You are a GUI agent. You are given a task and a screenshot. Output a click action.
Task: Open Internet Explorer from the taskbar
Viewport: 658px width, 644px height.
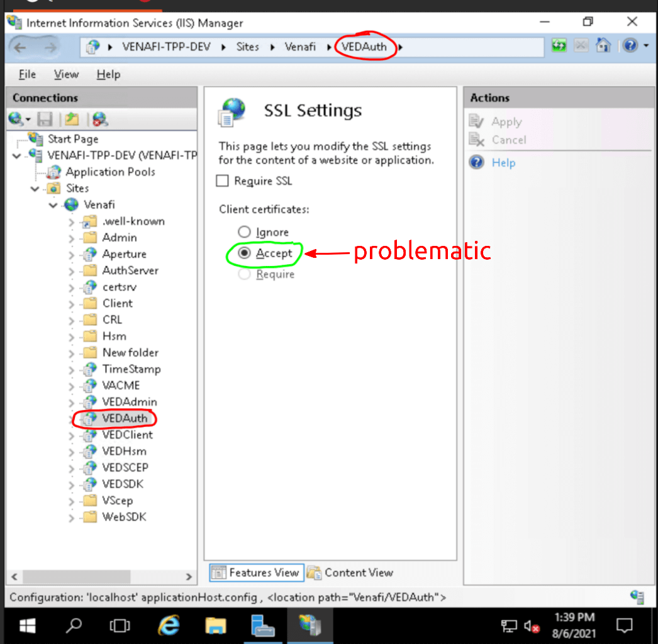click(x=167, y=625)
